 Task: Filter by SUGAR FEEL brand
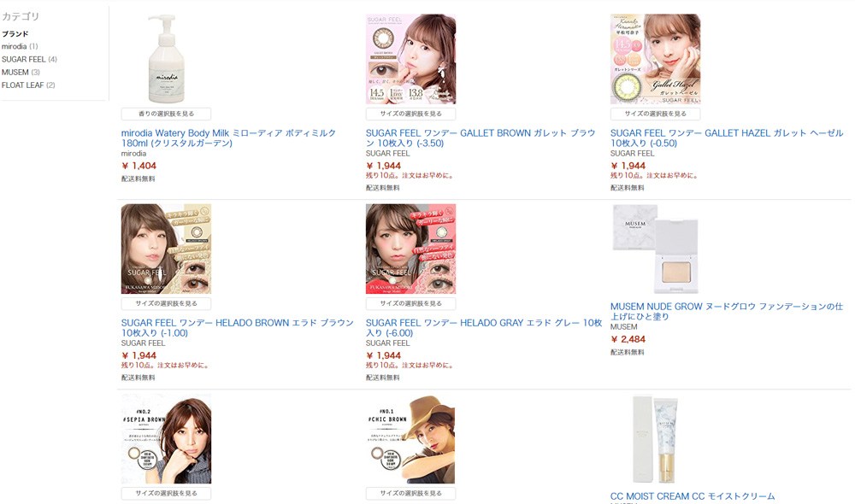click(x=29, y=59)
